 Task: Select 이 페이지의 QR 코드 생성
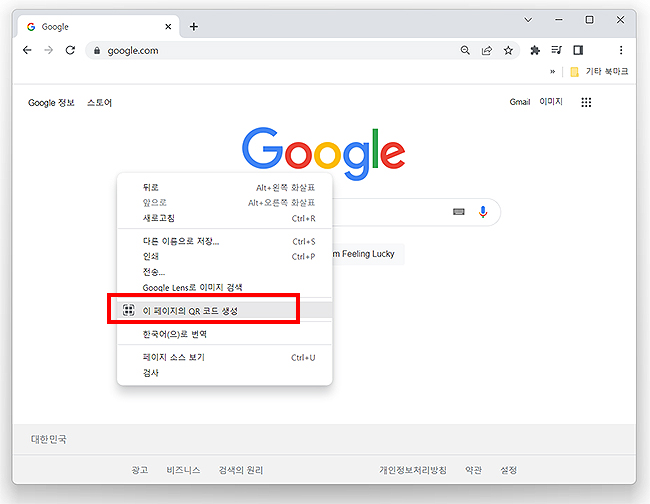click(224, 310)
